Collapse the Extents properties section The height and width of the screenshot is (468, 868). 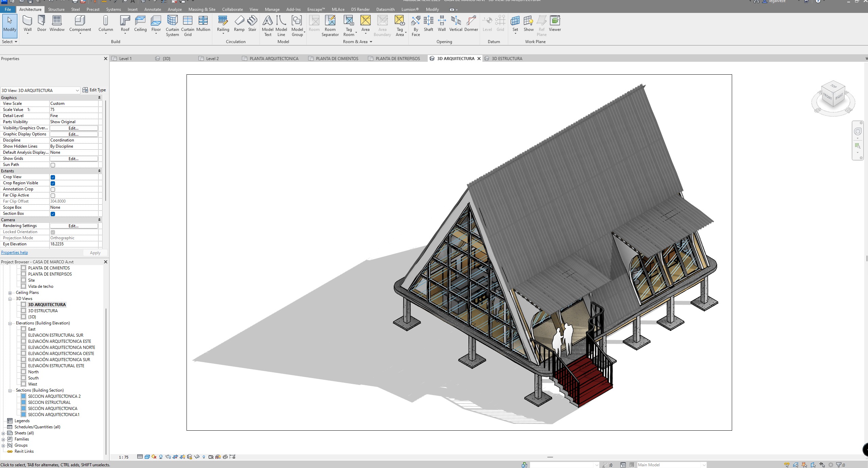99,171
